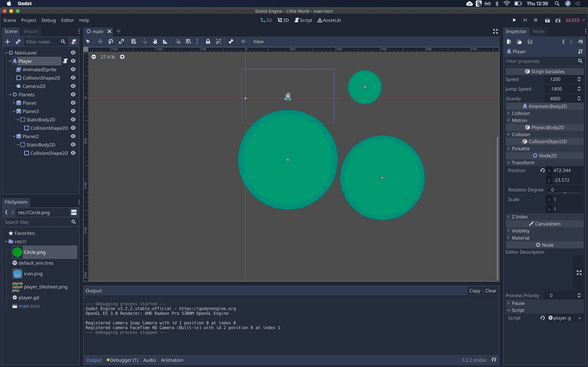This screenshot has height=367, width=588.
Task: Increase the Jump Speed value with its stepper
Action: click(578, 87)
